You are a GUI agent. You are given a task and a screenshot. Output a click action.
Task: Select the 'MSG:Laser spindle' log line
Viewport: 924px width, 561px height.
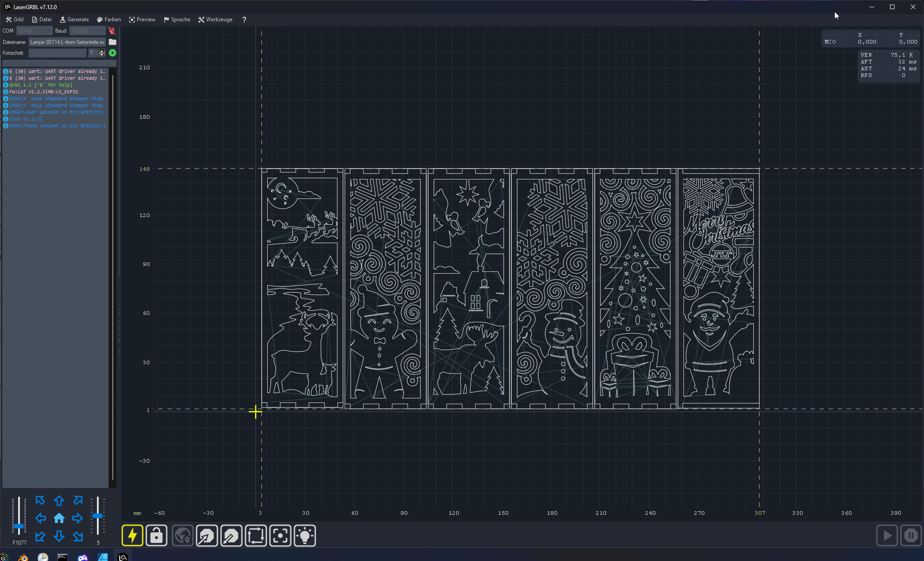pos(54,112)
